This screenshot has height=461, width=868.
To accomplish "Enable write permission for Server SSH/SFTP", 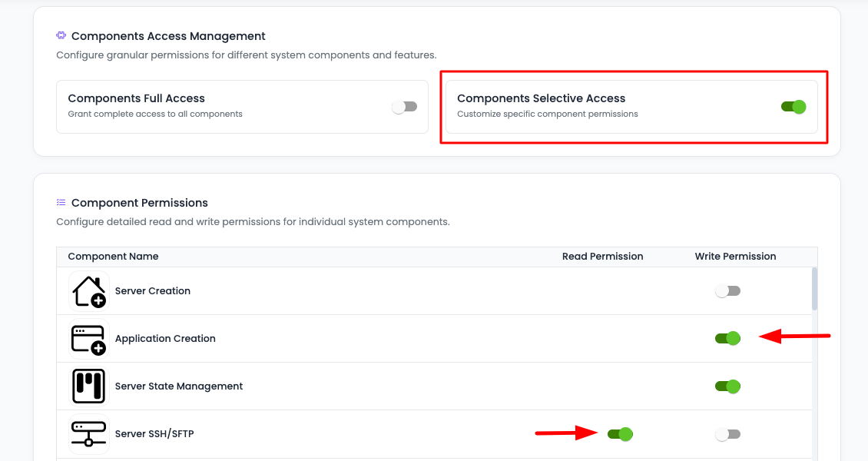I will (727, 433).
